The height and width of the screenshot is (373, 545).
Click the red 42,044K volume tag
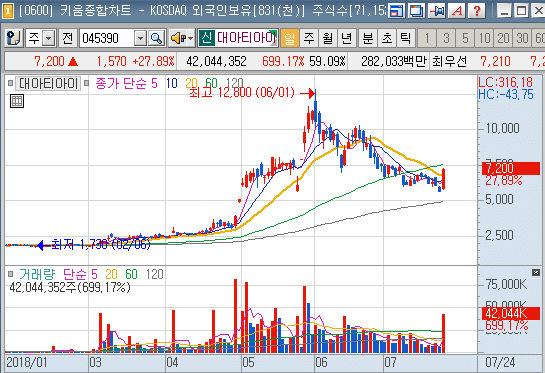point(511,313)
